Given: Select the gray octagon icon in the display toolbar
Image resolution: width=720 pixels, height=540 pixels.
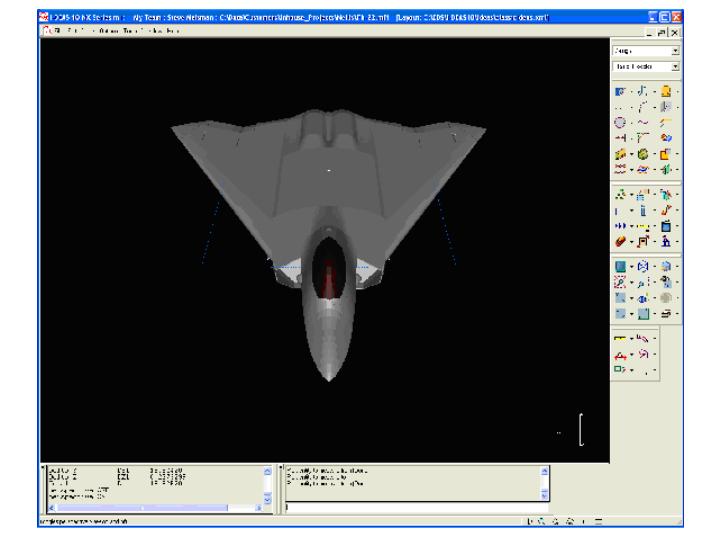Looking at the screenshot, I should click(666, 298).
